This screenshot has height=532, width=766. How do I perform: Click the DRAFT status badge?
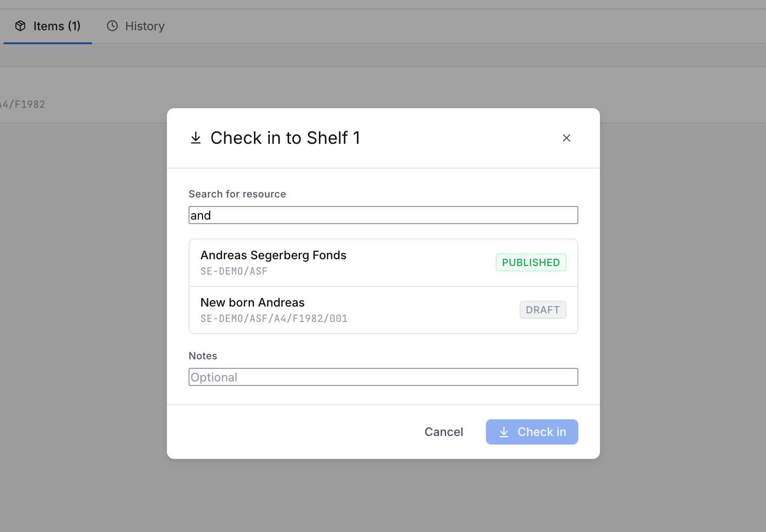[x=543, y=310]
